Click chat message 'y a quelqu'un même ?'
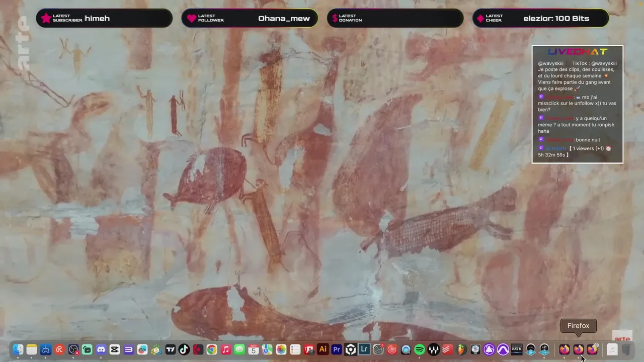644x362 pixels. [576, 125]
